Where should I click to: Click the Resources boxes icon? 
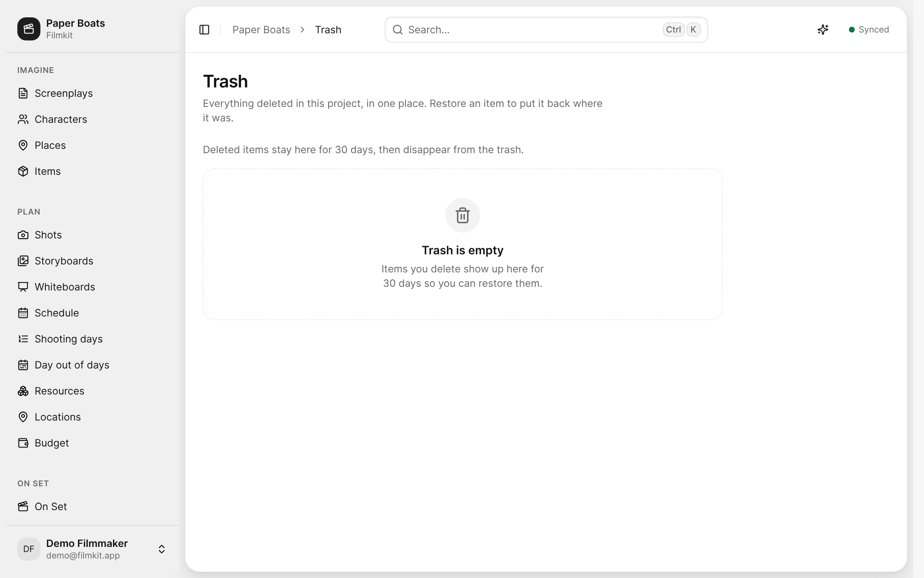[23, 391]
